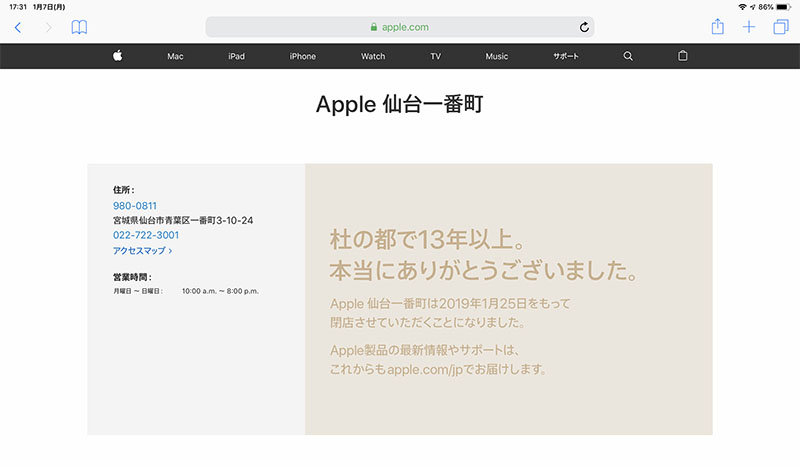The image size is (800, 467).
Task: Open Mac in the navigation bar
Action: (175, 56)
